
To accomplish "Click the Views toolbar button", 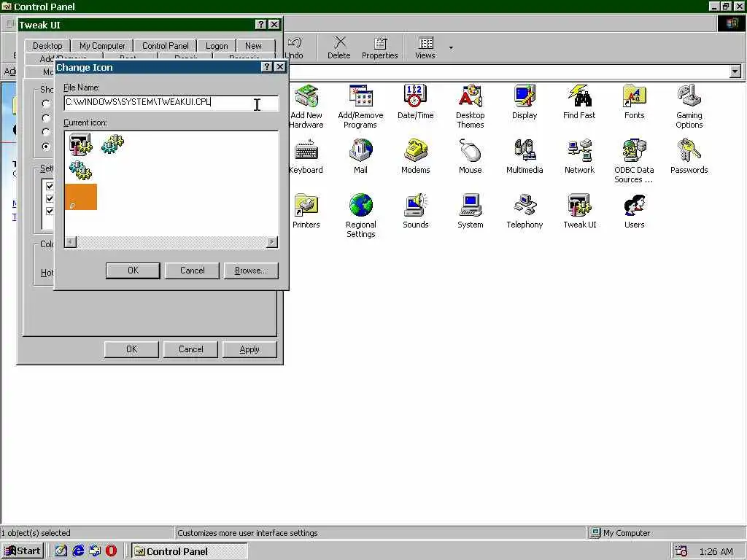I will 425,47.
